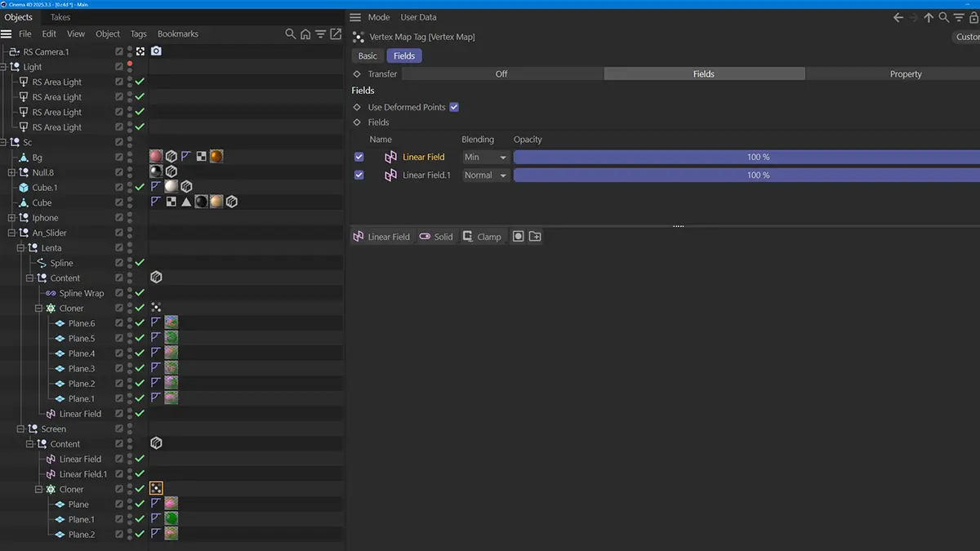Select the Redshift object tag on Null.8
Screen dimensions: 980x551
(171, 172)
